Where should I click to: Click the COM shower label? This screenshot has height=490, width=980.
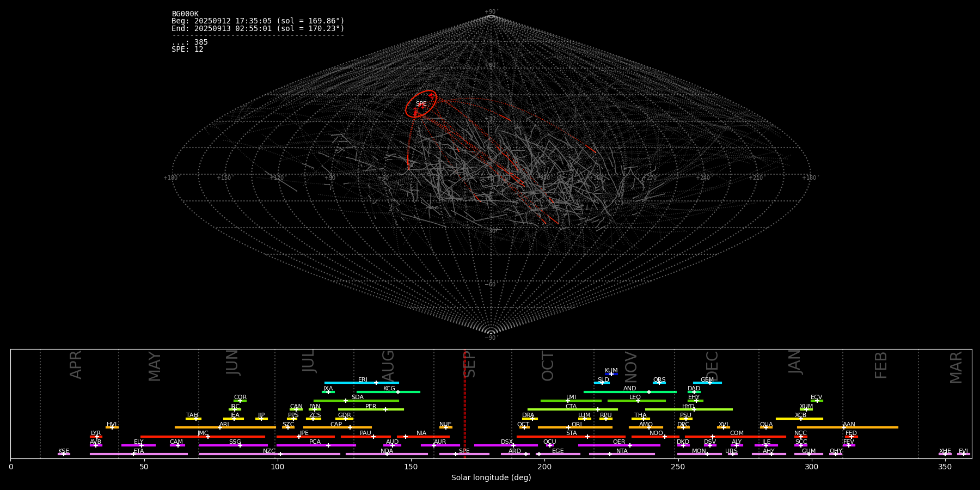coord(737,433)
